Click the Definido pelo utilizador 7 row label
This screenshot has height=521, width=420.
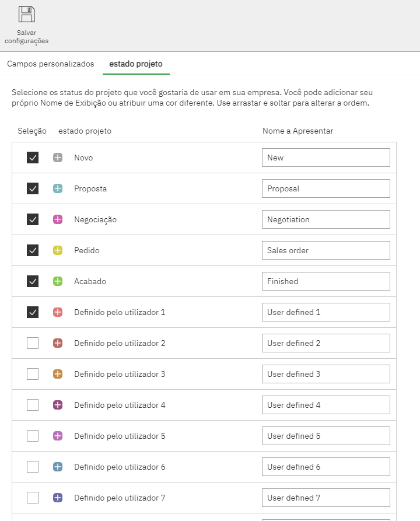120,498
